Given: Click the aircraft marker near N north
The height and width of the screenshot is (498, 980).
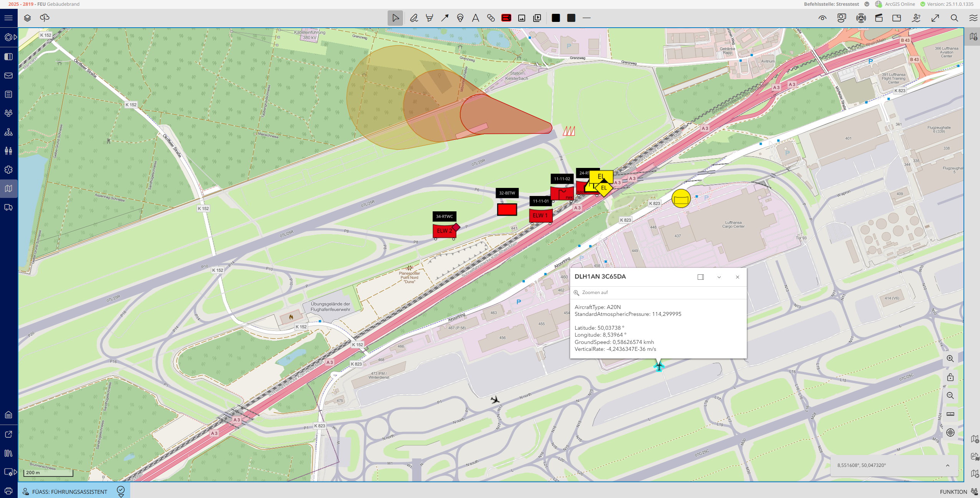Looking at the screenshot, I should click(x=495, y=400).
